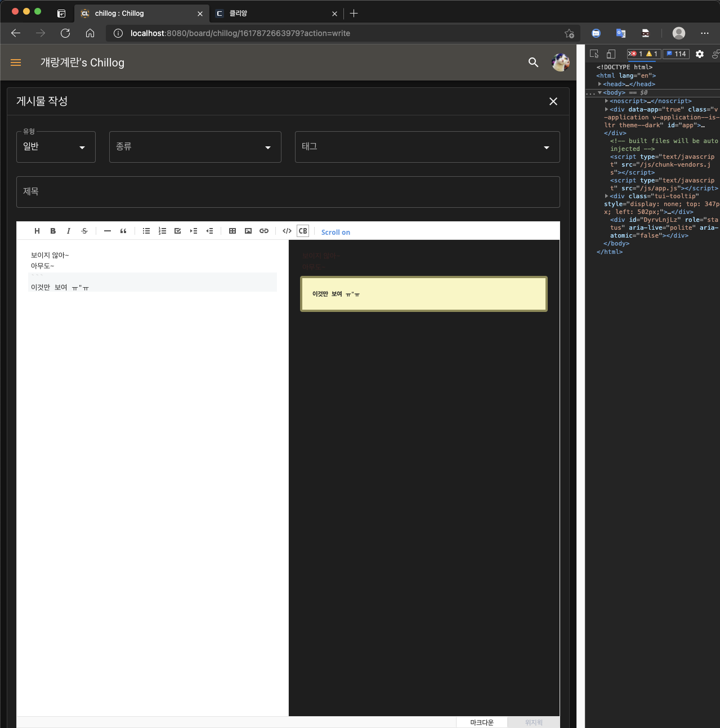Click the address bar URL
This screenshot has width=720, height=728.
[x=240, y=33]
